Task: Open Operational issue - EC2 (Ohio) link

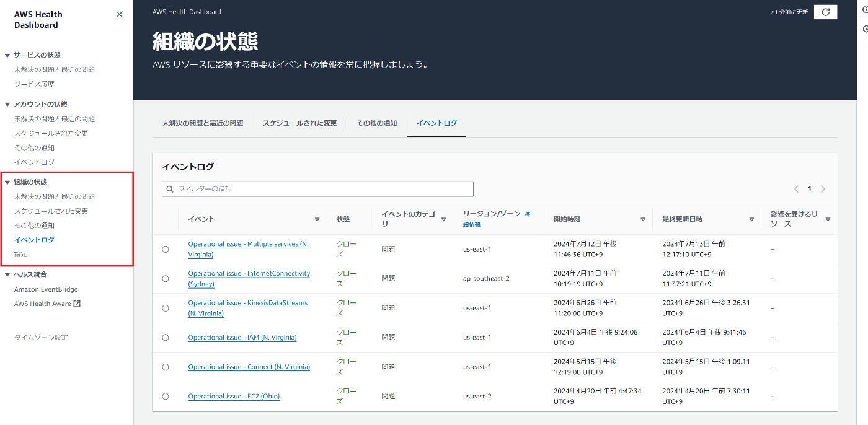Action: pyautogui.click(x=234, y=397)
